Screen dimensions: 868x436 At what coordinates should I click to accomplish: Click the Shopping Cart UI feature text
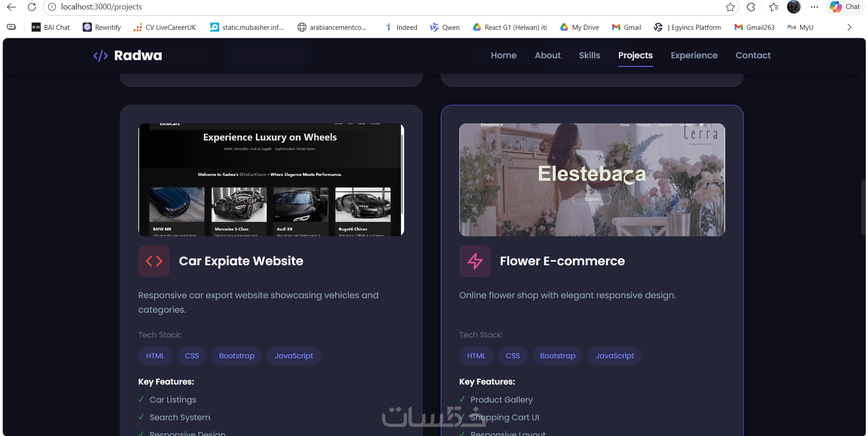tap(505, 417)
